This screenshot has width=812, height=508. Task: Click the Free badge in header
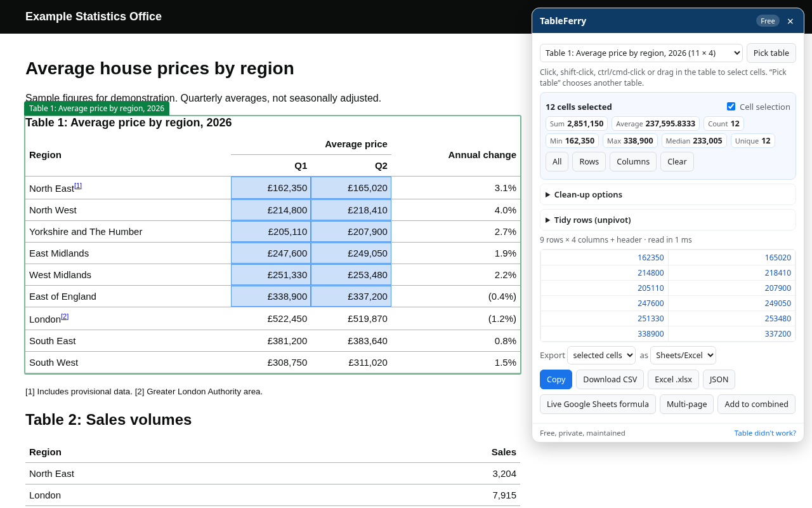coord(768,21)
